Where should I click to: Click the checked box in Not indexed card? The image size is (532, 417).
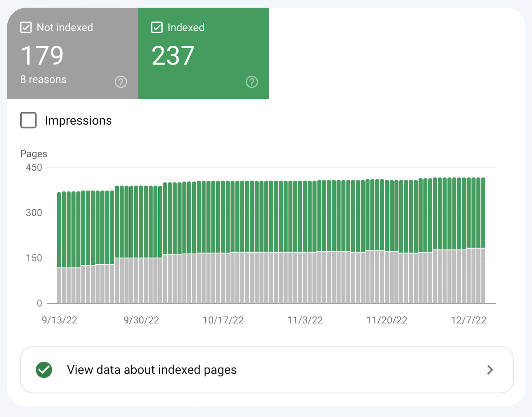point(26,27)
